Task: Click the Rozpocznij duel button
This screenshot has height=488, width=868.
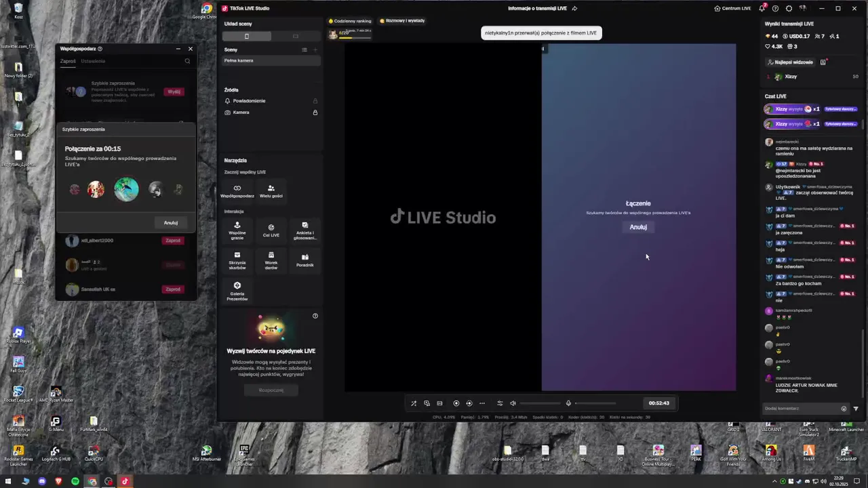Action: click(271, 390)
